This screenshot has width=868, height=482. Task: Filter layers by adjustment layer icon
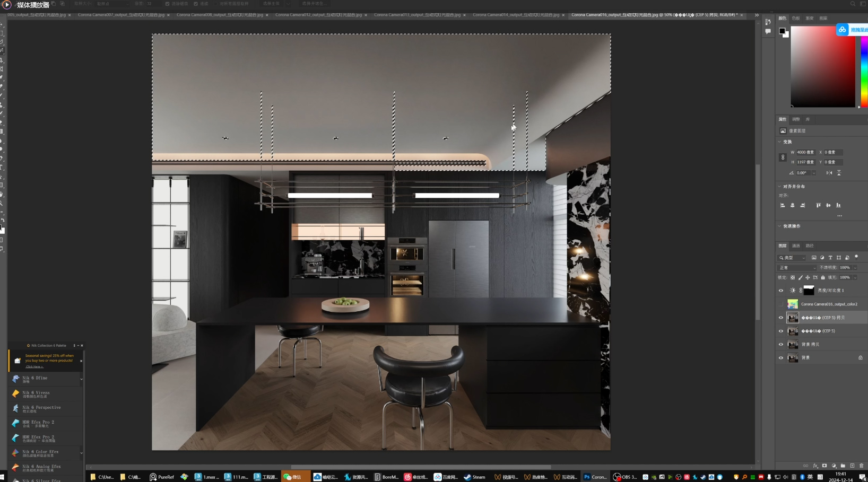822,258
